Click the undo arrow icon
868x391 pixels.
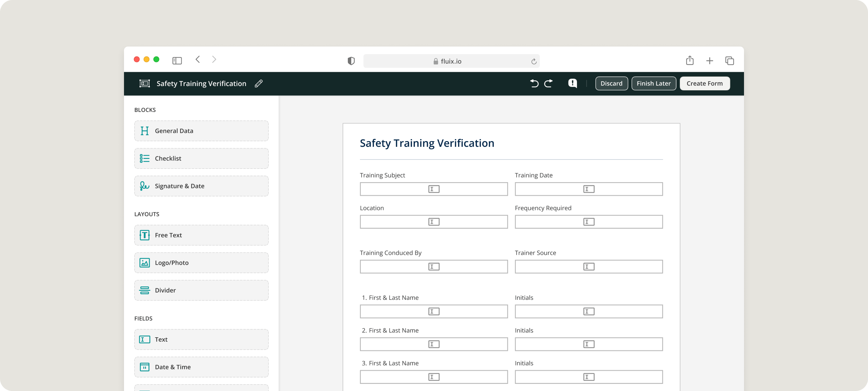click(x=534, y=83)
